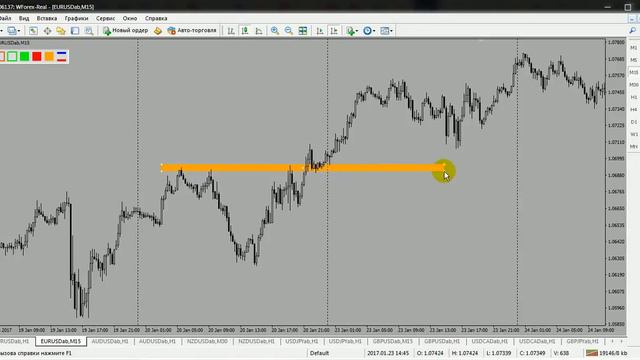The image size is (640, 360).
Task: Switch to GBPUSDab,M15 chart tab
Action: [x=393, y=341]
